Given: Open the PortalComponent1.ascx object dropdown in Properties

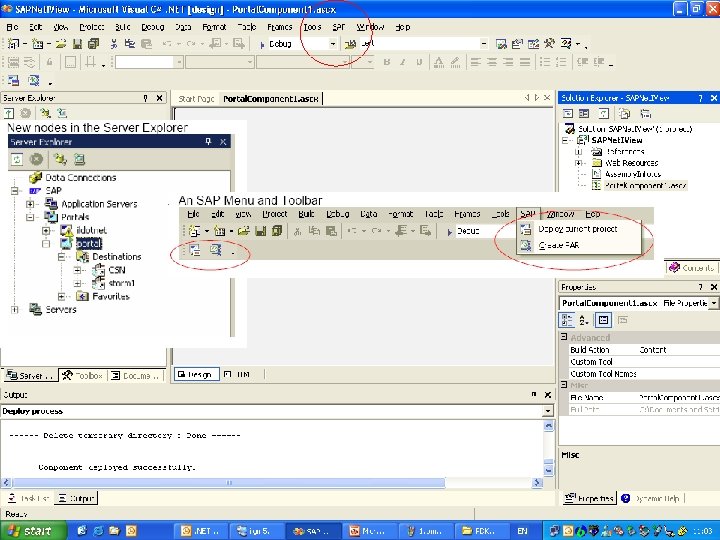Looking at the screenshot, I should [x=713, y=303].
